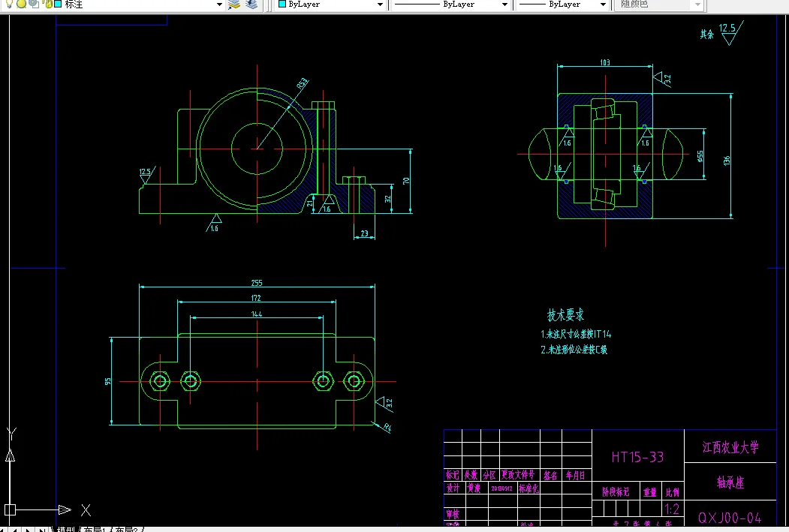789x532 pixels.
Task: Switch to the 布局1 layout tab
Action: coord(95,530)
